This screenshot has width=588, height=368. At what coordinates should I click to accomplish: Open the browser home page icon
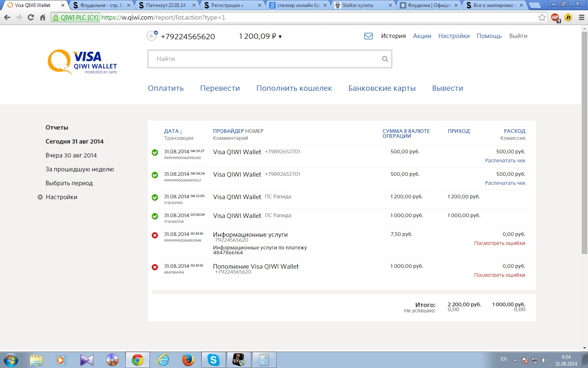pos(42,18)
